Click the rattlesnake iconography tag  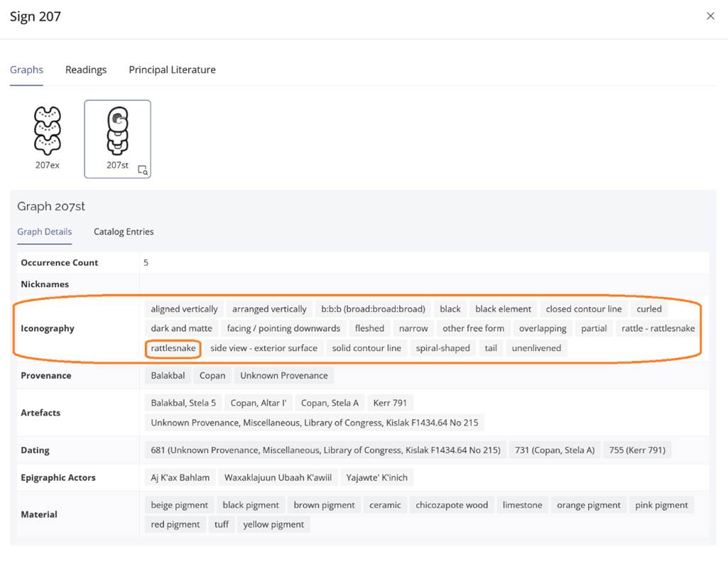point(173,348)
